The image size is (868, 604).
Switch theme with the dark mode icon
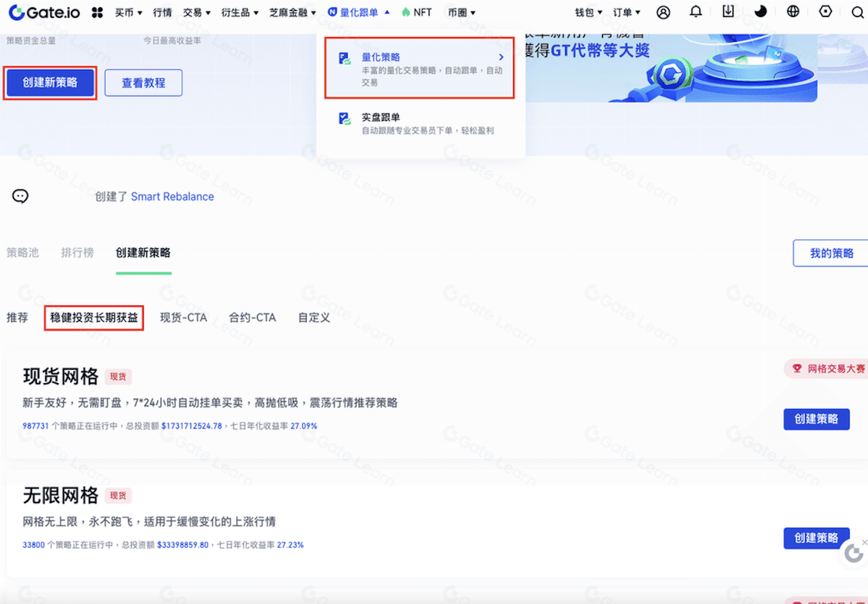[x=760, y=12]
